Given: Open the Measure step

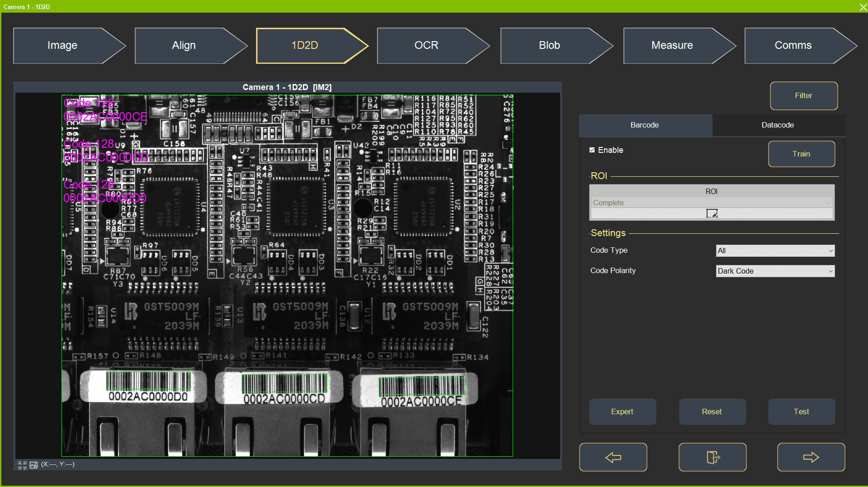Looking at the screenshot, I should point(679,46).
